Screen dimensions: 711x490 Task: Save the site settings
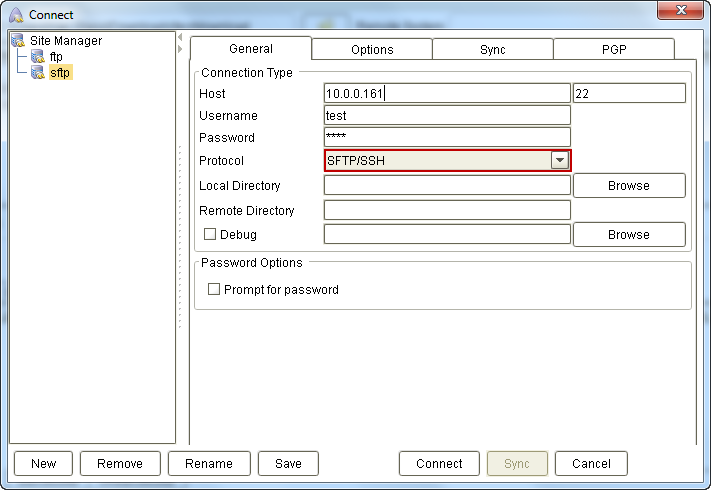tap(288, 464)
